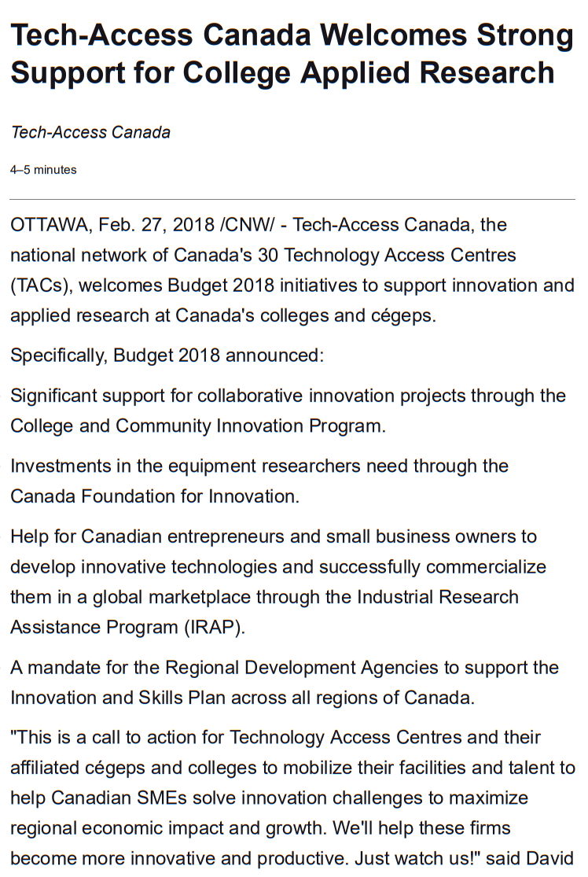Viewport: 588px width, 877px height.
Task: Click the line 'Specifically, Budget 2018 announced:'
Action: (x=167, y=355)
